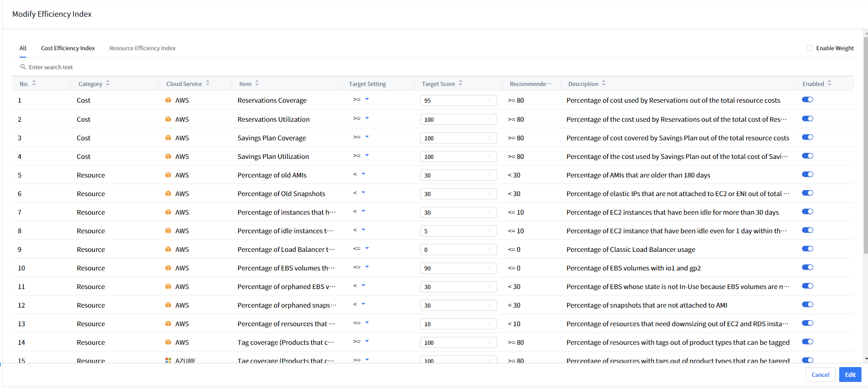868x388 pixels.
Task: Sort by Target Score column icon
Action: click(x=460, y=83)
